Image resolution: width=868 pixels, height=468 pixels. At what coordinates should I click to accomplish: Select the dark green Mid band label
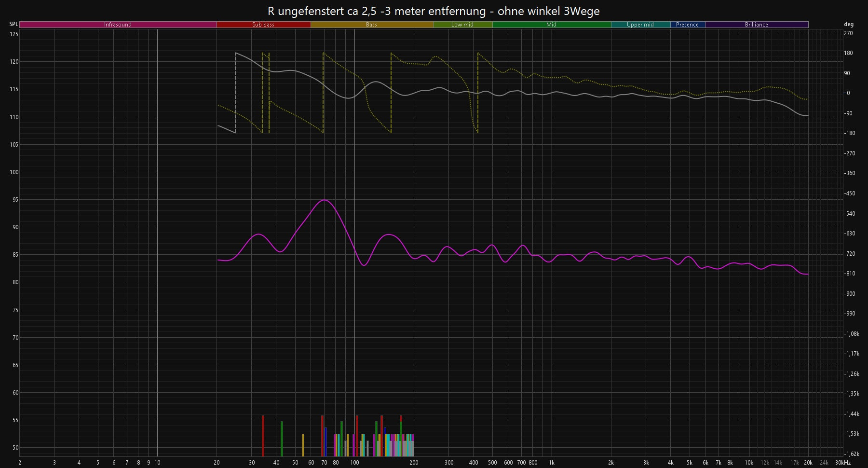[552, 25]
